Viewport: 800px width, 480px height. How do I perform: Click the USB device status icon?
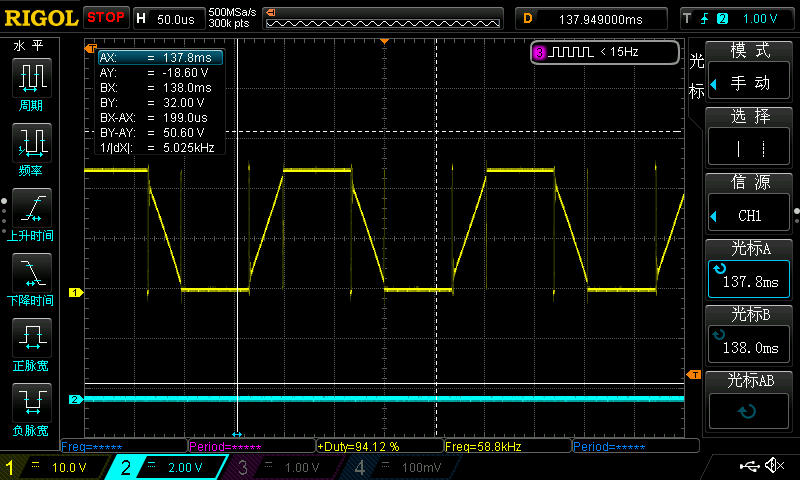tap(748, 465)
